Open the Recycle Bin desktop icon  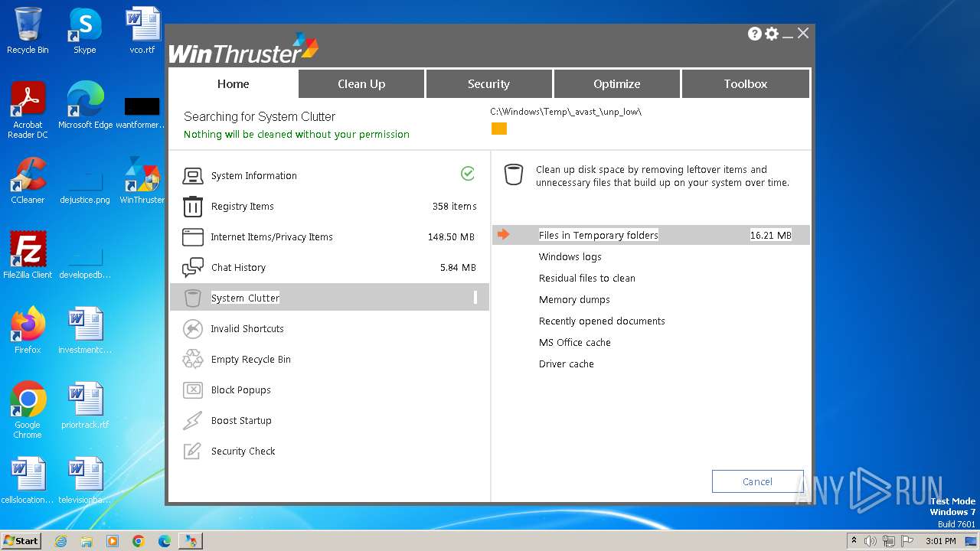click(28, 31)
